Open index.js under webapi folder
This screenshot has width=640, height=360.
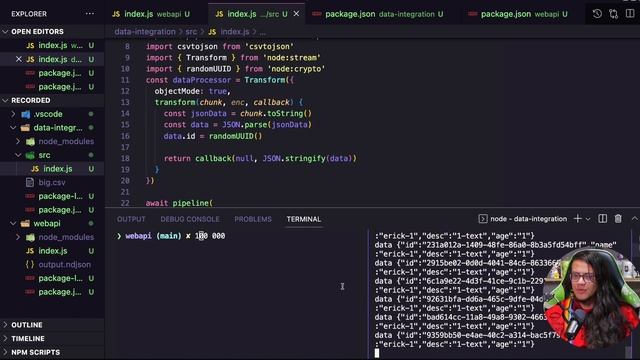52,251
